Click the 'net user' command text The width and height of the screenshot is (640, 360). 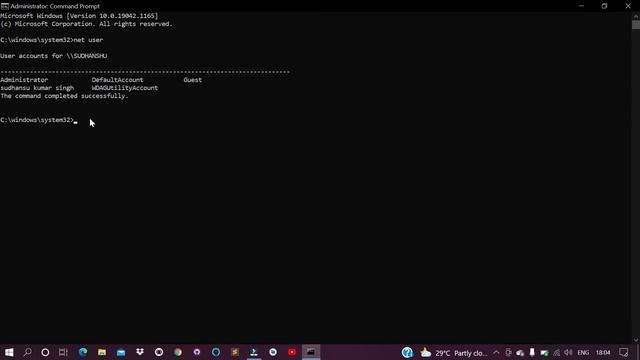88,40
